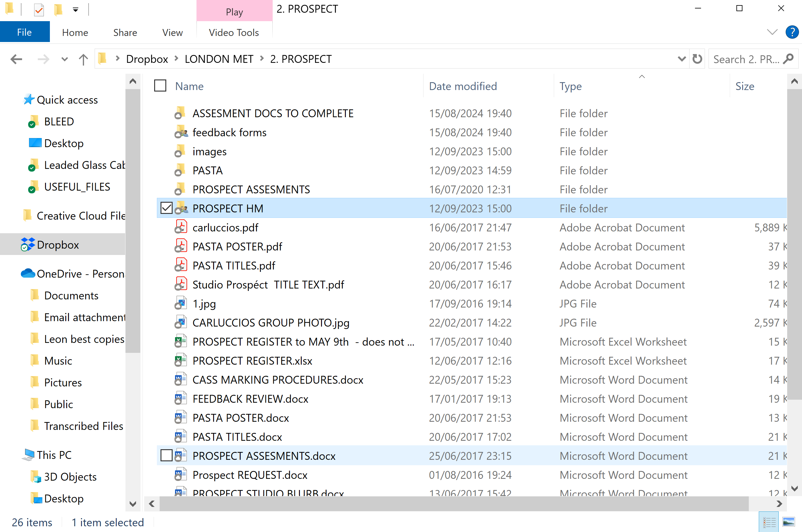The width and height of the screenshot is (802, 532).
Task: Open the View ribbon tab
Action: point(173,33)
